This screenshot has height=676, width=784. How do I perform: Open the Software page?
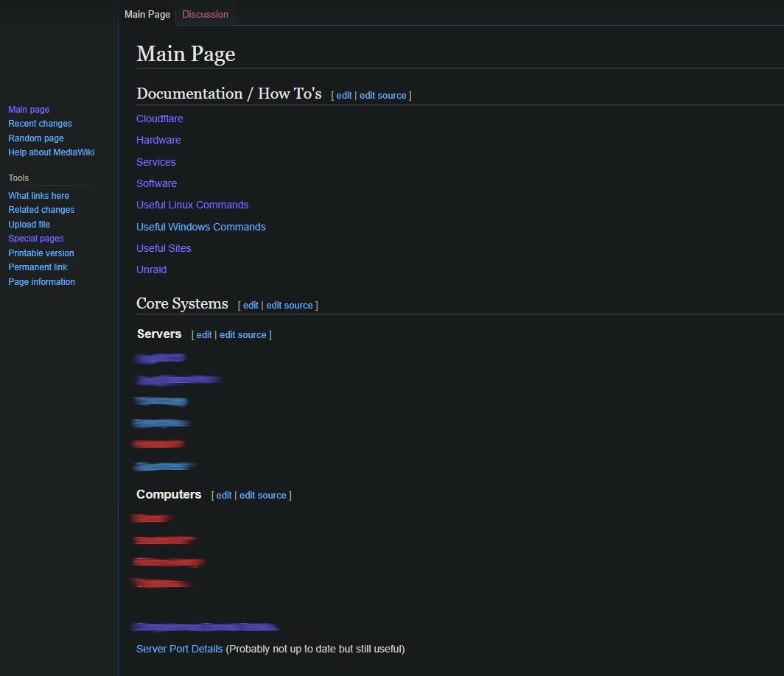(156, 183)
